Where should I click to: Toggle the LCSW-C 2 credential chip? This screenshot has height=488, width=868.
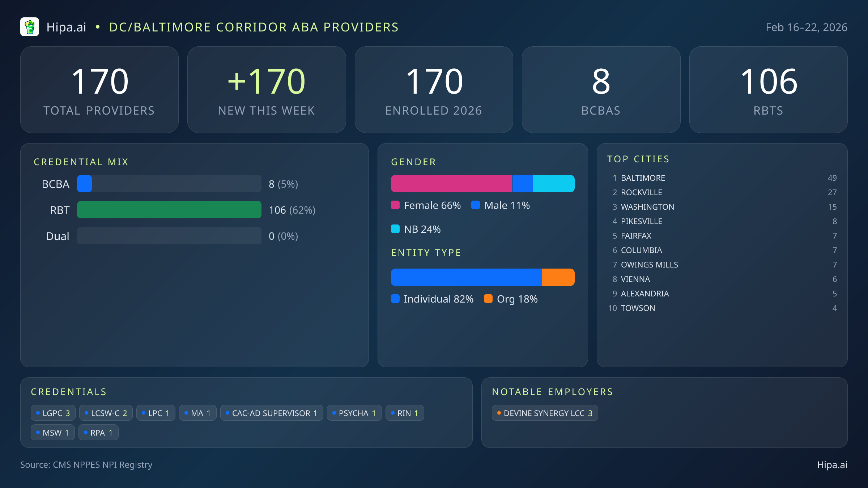(106, 412)
